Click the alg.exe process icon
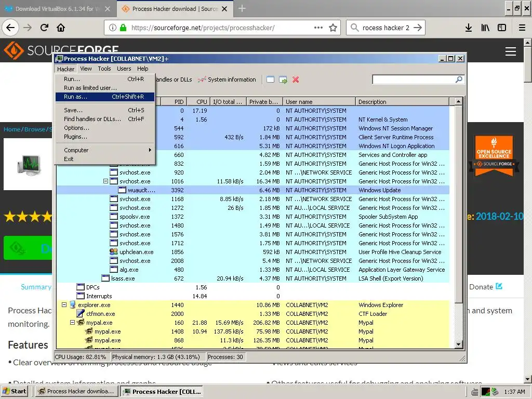 tap(114, 270)
